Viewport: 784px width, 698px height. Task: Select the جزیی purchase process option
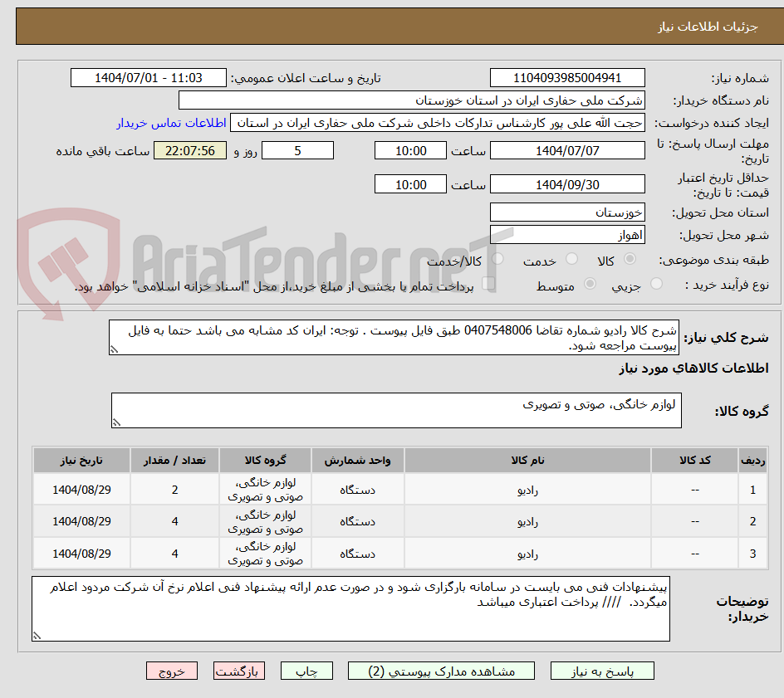(x=656, y=282)
